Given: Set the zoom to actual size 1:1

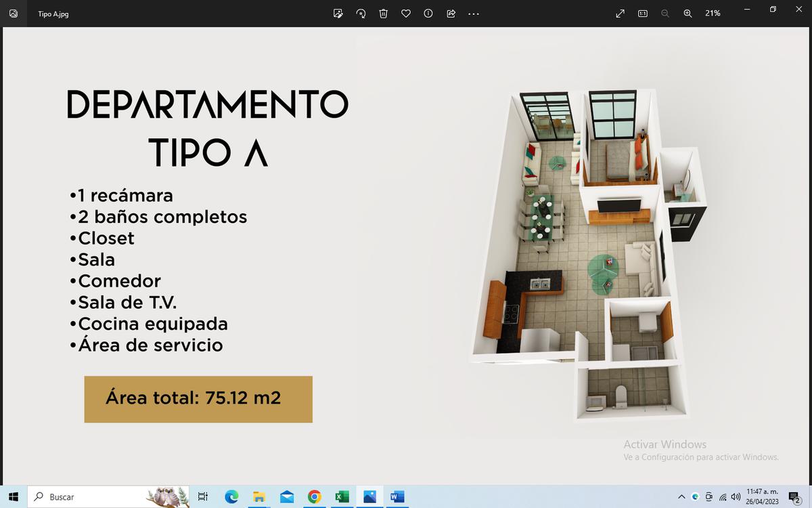Looking at the screenshot, I should tap(643, 14).
